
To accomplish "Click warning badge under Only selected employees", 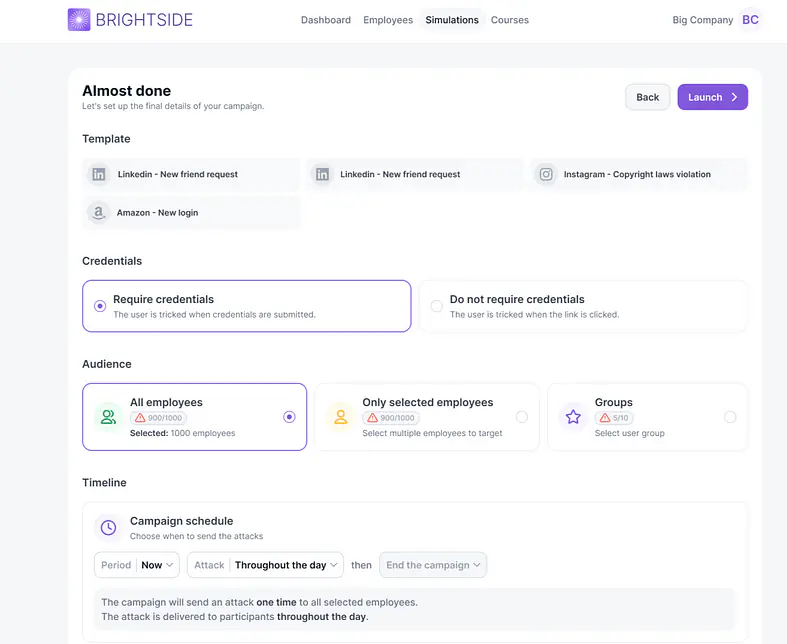I will point(391,418).
